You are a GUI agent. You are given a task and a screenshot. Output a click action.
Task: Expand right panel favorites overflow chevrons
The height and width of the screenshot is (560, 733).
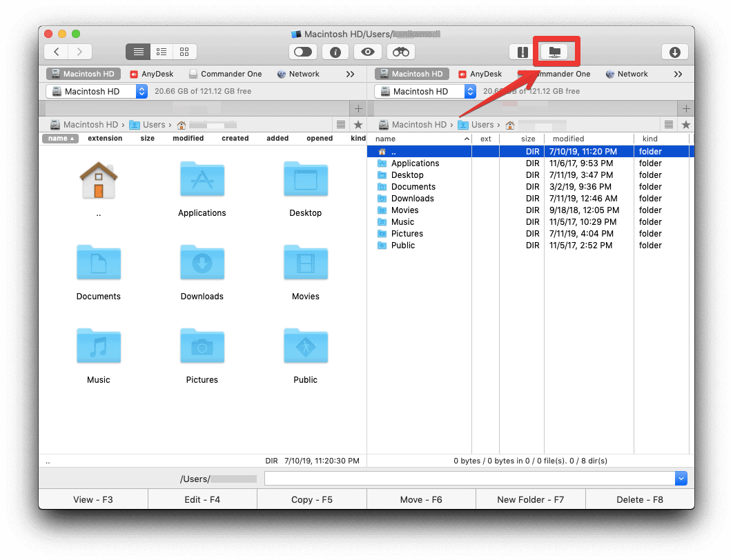click(678, 74)
